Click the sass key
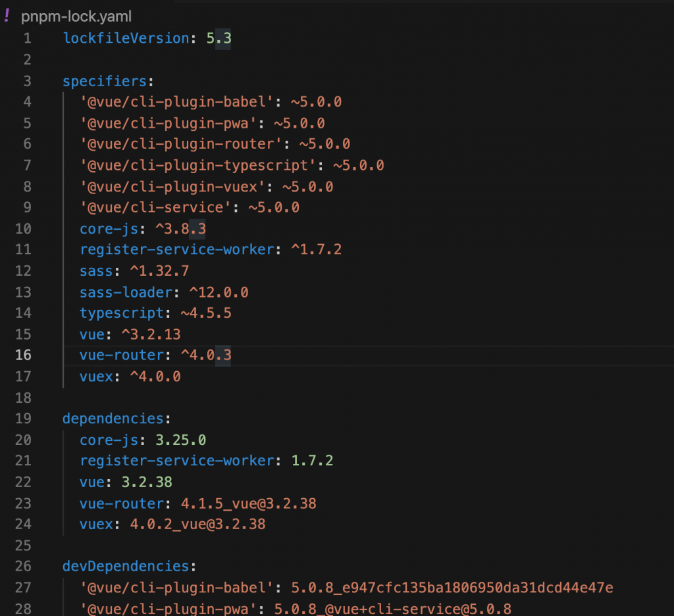The width and height of the screenshot is (674, 616). click(96, 271)
